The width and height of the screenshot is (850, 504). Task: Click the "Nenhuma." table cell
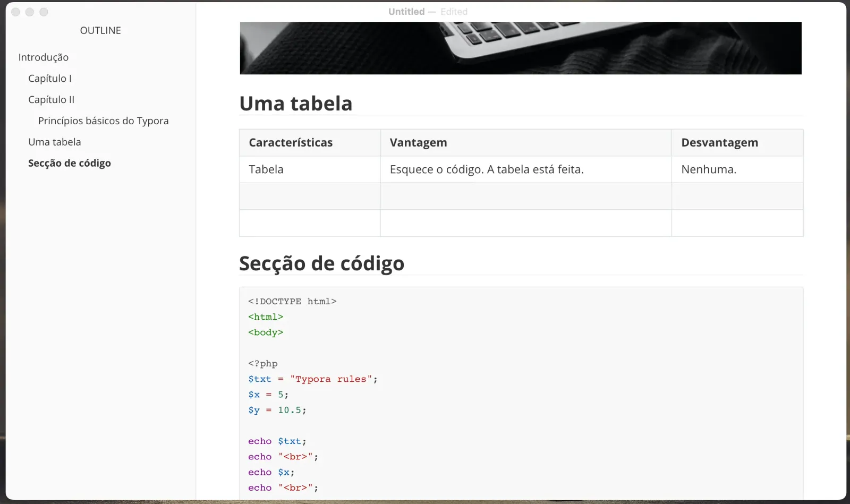click(709, 169)
